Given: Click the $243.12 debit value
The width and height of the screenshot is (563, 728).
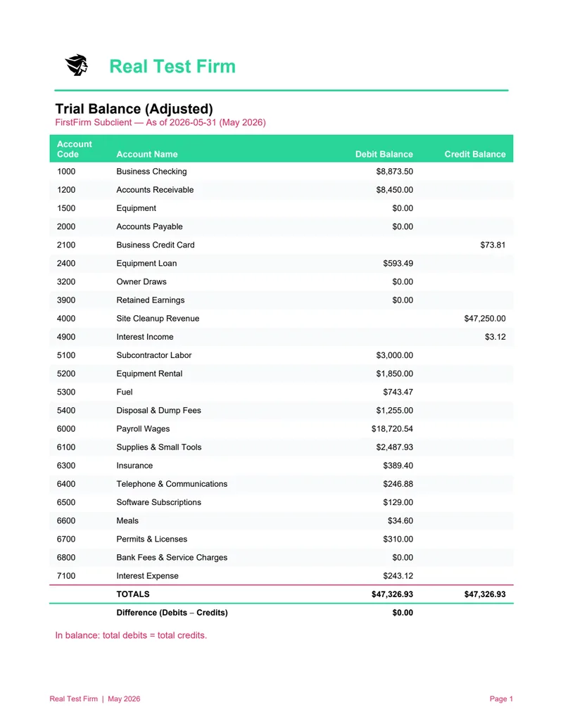Looking at the screenshot, I should [x=398, y=576].
